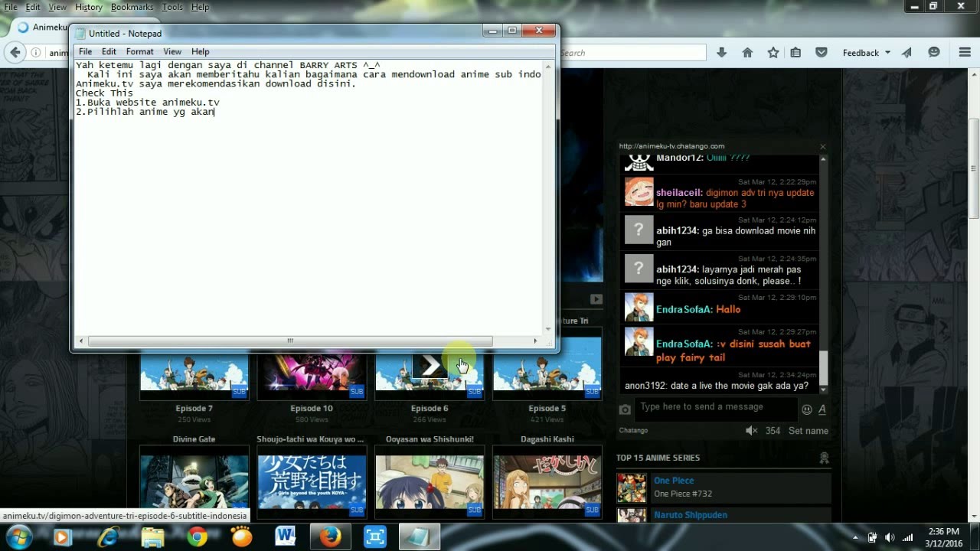The width and height of the screenshot is (980, 551).
Task: Click the paper-plane share icon in Firefox
Action: click(x=907, y=53)
